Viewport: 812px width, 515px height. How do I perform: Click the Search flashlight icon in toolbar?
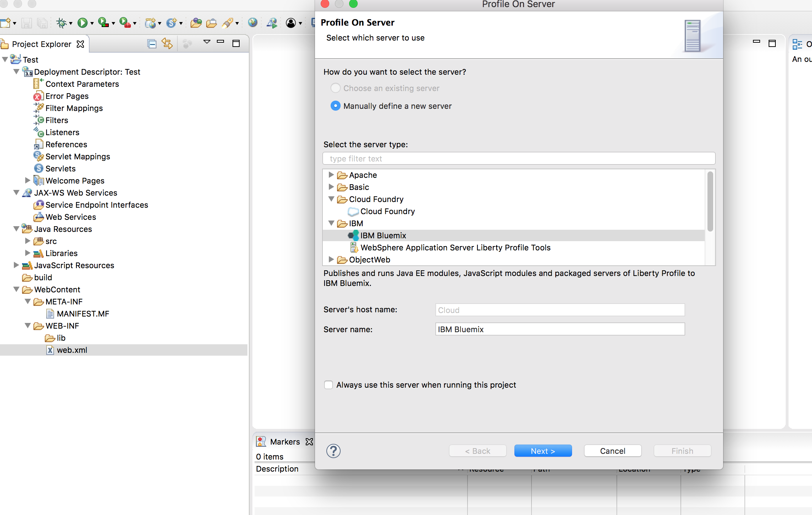click(x=228, y=23)
